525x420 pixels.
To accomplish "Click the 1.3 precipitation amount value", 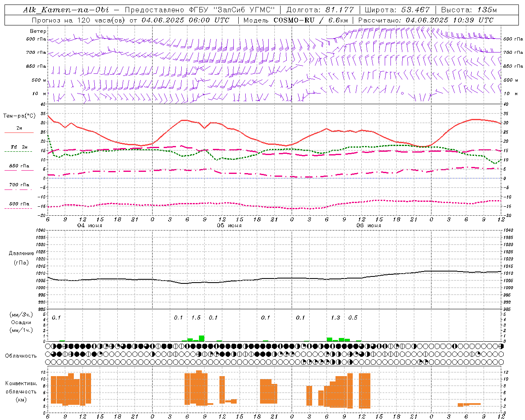I will click(x=336, y=318).
